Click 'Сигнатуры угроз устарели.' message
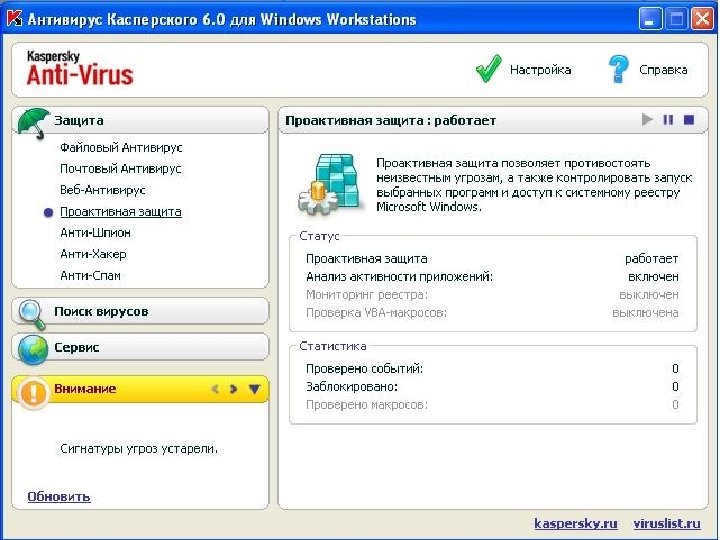 (139, 449)
